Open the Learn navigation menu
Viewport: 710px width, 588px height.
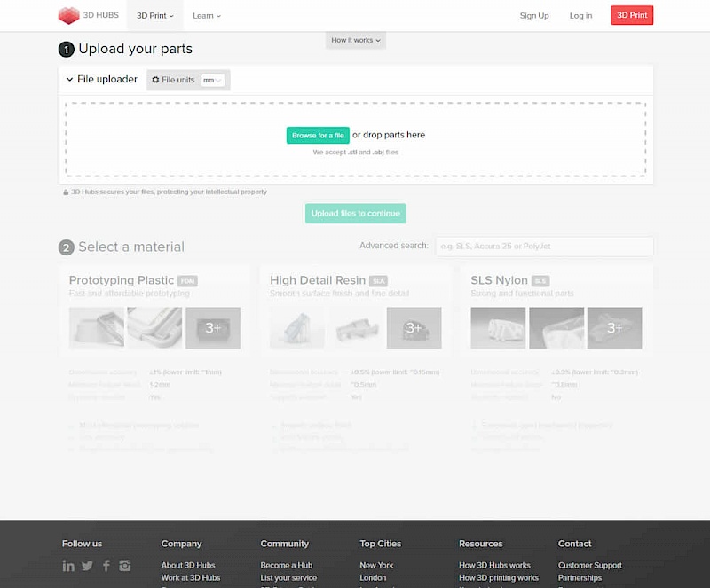coord(207,15)
